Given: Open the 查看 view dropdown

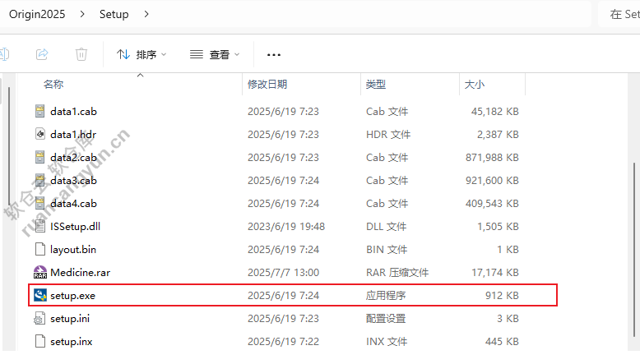Looking at the screenshot, I should (215, 54).
